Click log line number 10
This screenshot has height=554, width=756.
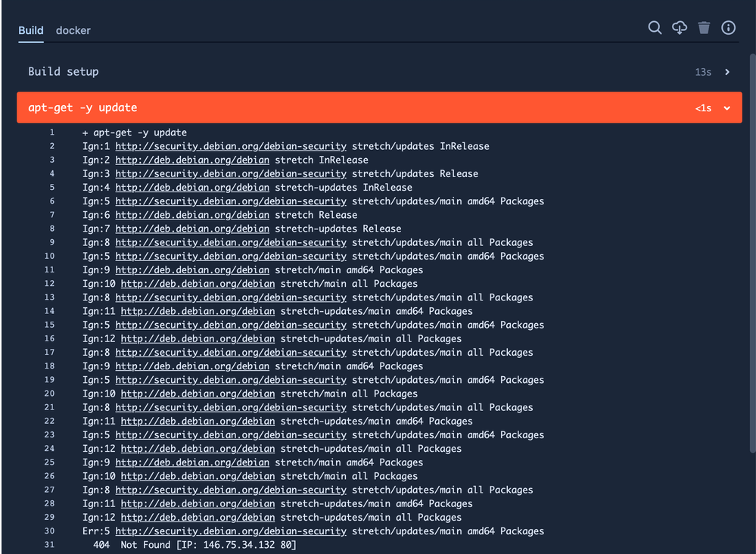click(49, 256)
